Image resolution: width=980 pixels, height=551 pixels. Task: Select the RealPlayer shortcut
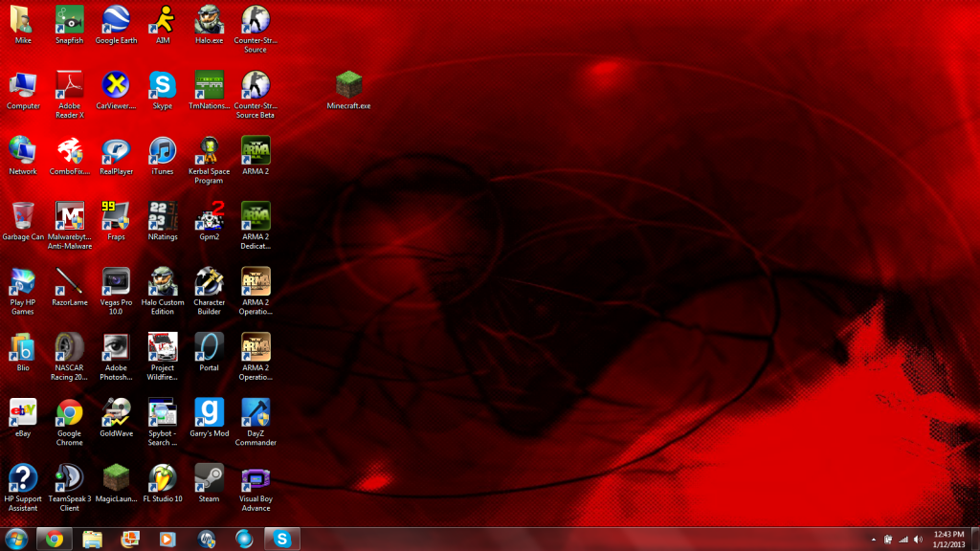tap(116, 156)
